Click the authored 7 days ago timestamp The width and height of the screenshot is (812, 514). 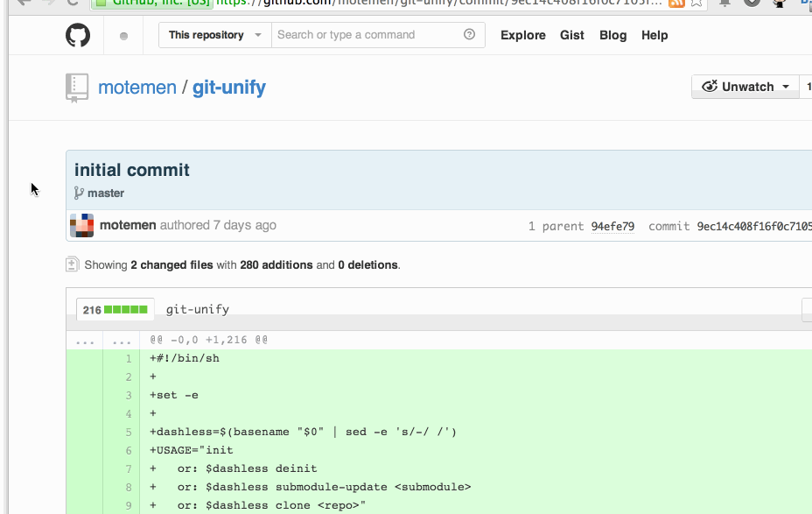[218, 225]
